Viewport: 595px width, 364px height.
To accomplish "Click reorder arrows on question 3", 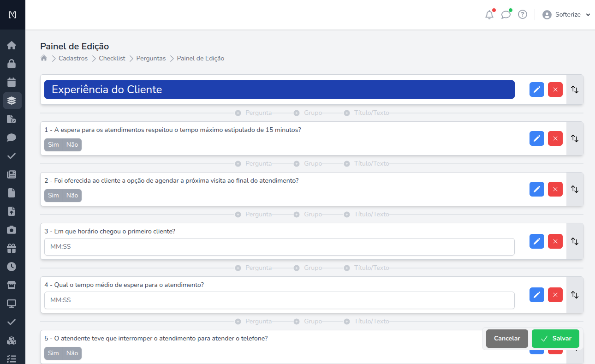I will point(575,241).
